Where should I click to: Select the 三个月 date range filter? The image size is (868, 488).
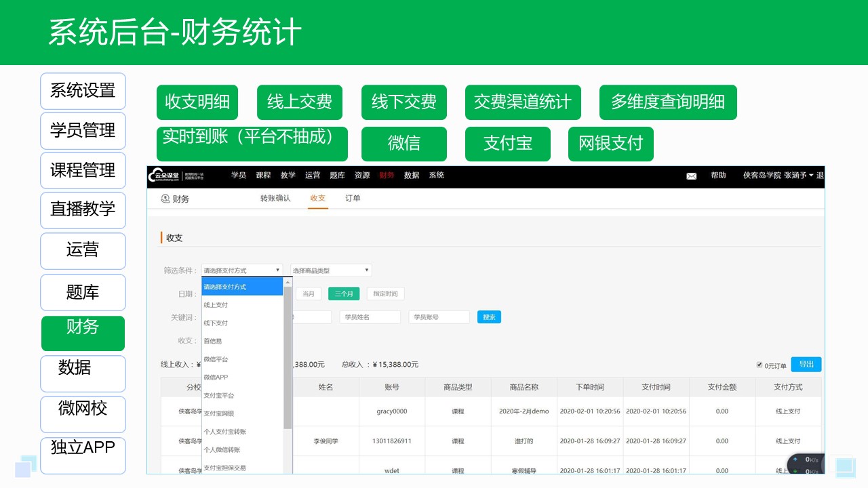(x=344, y=293)
